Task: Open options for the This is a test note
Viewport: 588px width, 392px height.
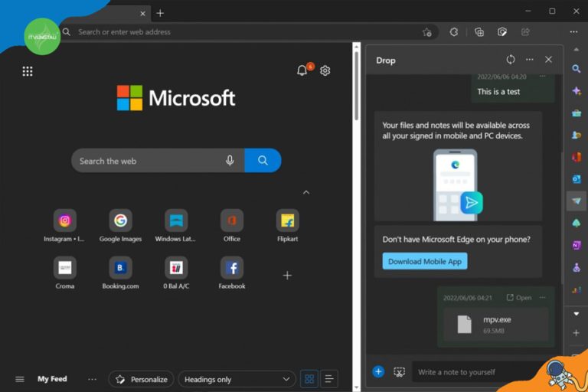Action: coord(542,76)
